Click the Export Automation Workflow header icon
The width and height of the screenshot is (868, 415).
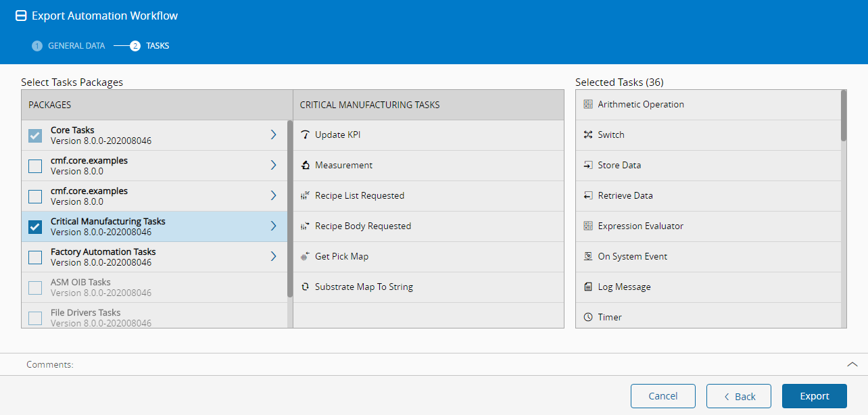[21, 16]
